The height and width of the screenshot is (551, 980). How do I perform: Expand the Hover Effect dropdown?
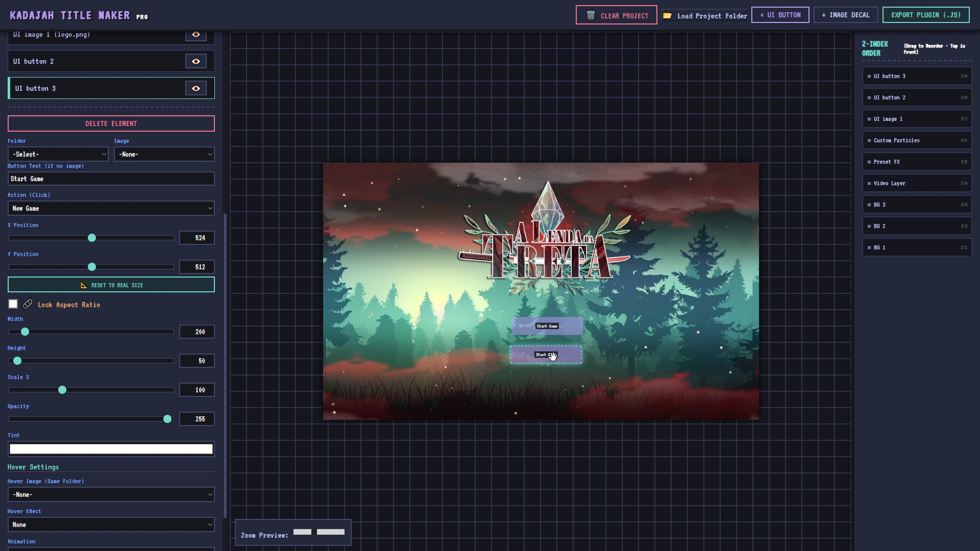coord(111,524)
